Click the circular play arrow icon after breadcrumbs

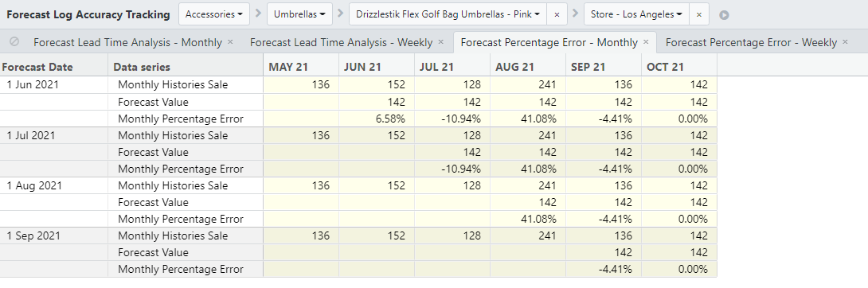[724, 15]
